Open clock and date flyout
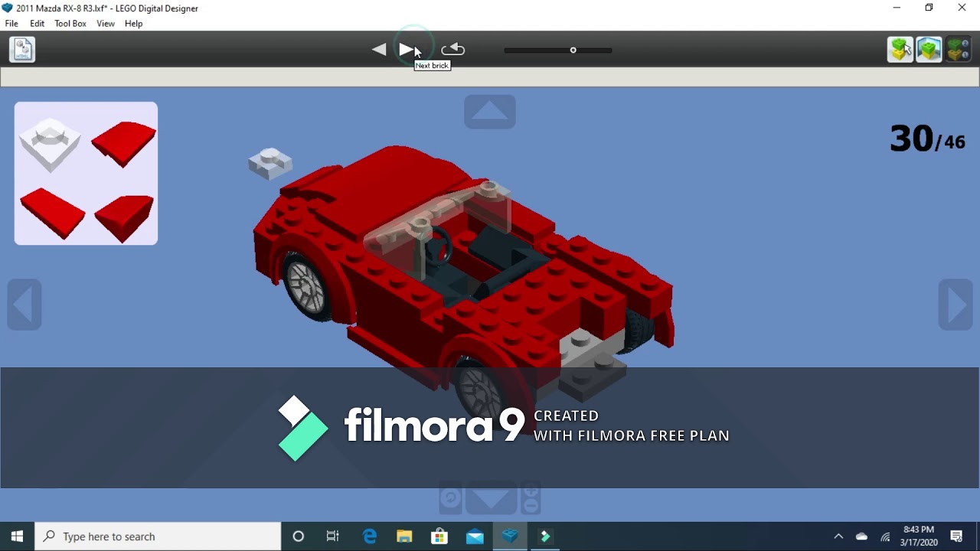 pyautogui.click(x=919, y=536)
